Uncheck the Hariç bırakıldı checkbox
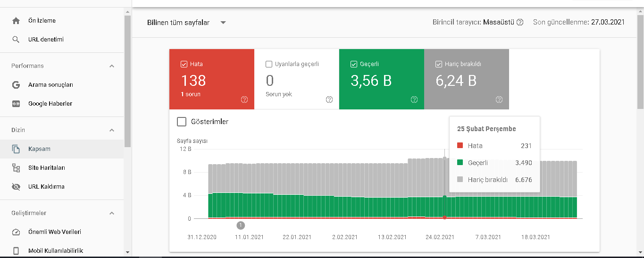Image resolution: width=644 pixels, height=258 pixels. click(x=439, y=64)
